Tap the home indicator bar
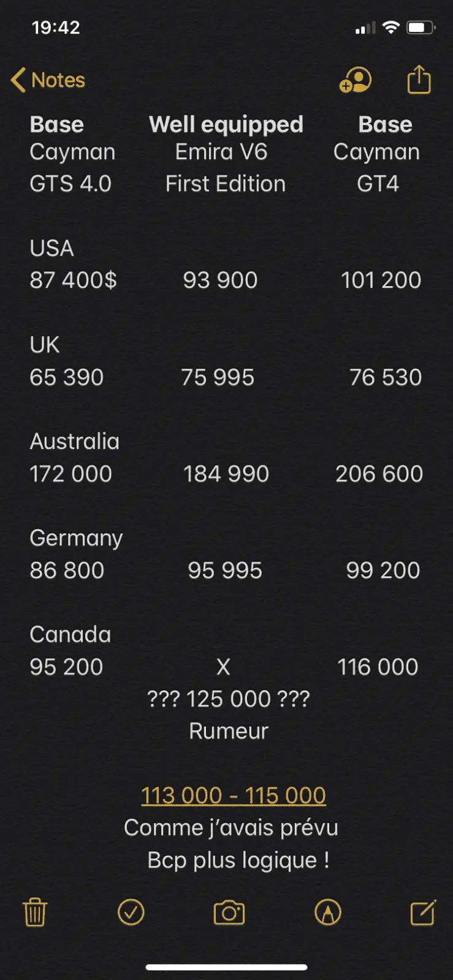Screen dimensions: 453x980 click(226, 967)
